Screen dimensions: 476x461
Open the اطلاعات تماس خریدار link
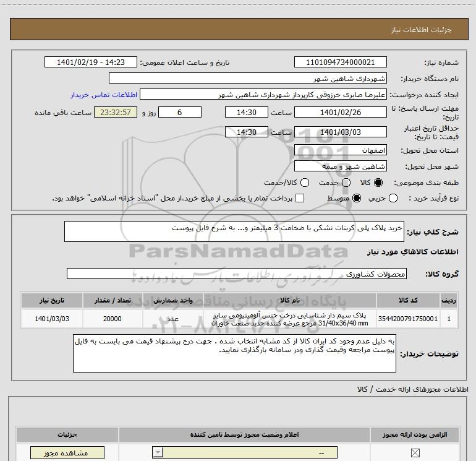(x=104, y=95)
